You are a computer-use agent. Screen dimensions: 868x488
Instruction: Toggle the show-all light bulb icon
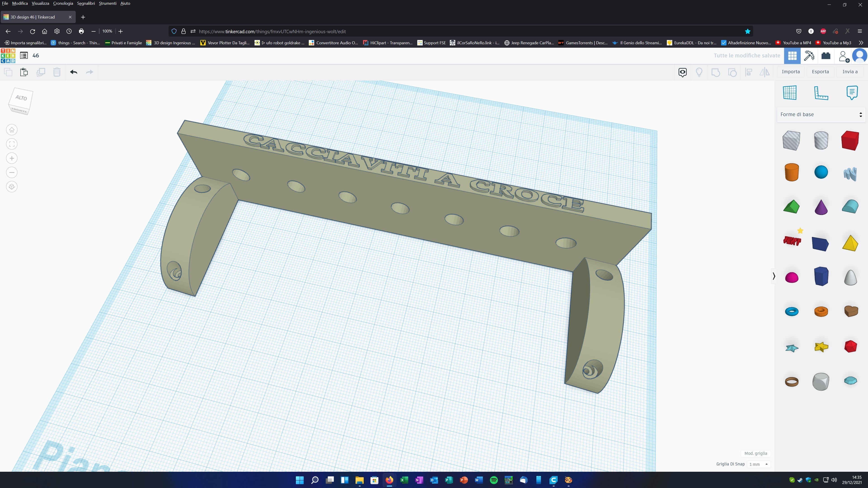699,72
